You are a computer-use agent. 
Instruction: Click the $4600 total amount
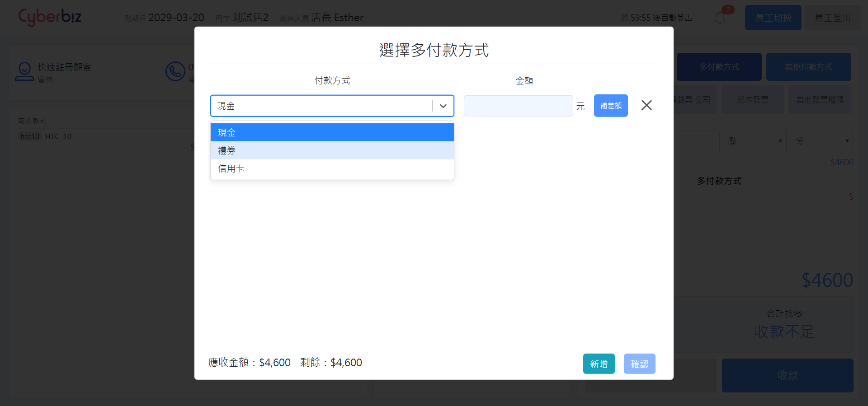point(827,280)
